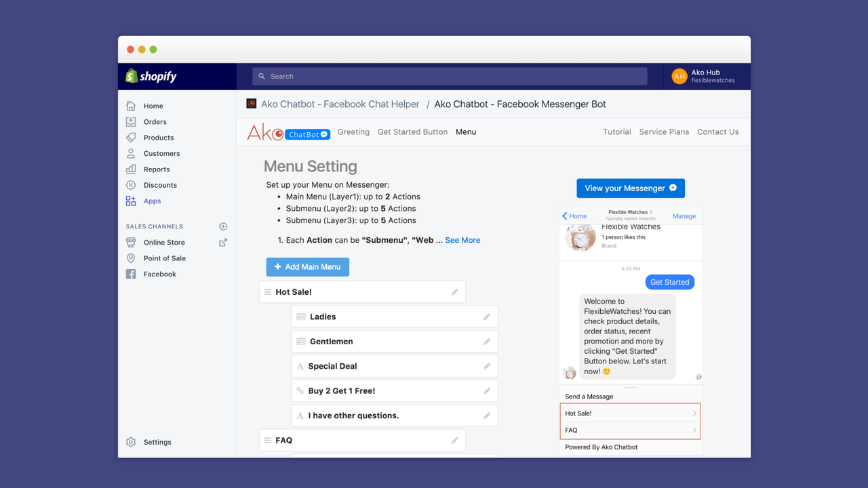Viewport: 868px width, 488px height.
Task: Click the Messenger icon on View your Messenger
Action: [x=671, y=188]
